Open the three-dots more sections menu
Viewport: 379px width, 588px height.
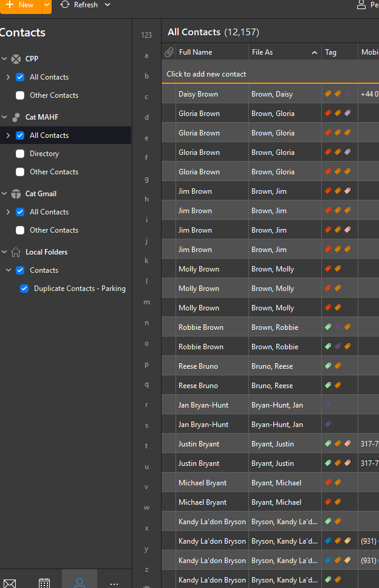(x=114, y=583)
